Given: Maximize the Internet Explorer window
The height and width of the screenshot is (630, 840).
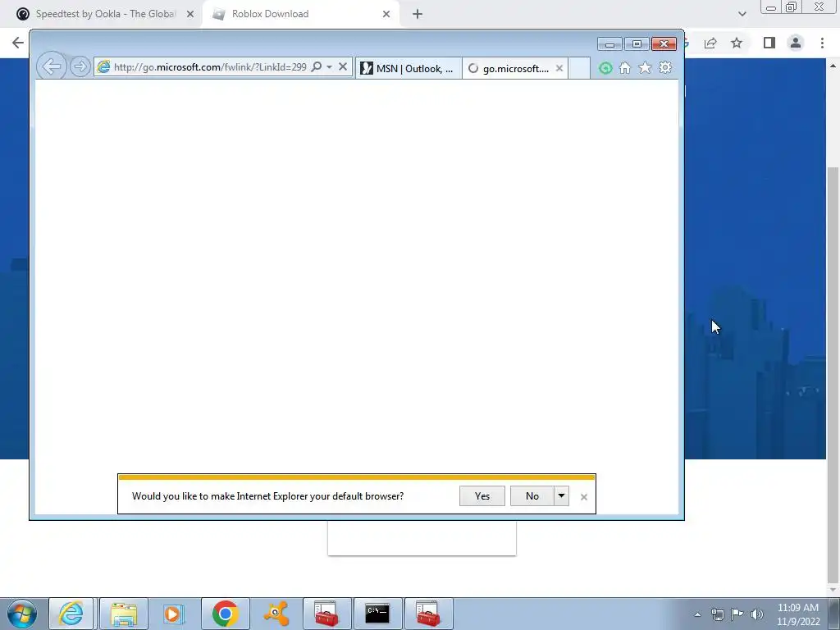Looking at the screenshot, I should coord(637,44).
